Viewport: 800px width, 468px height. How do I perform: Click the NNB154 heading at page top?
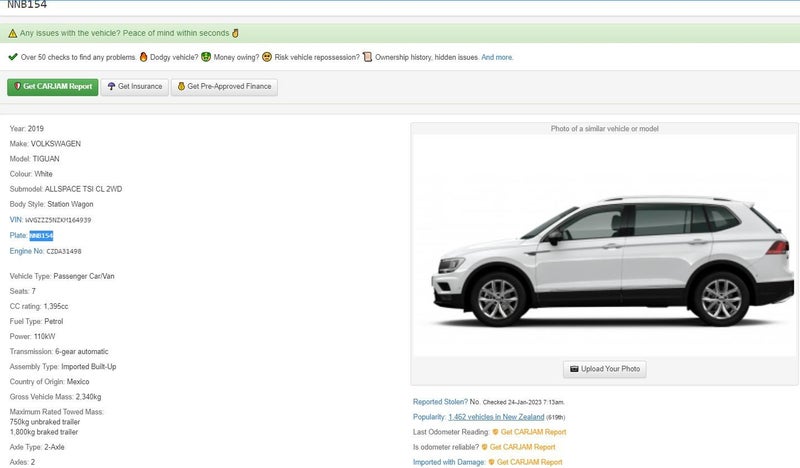tap(27, 5)
